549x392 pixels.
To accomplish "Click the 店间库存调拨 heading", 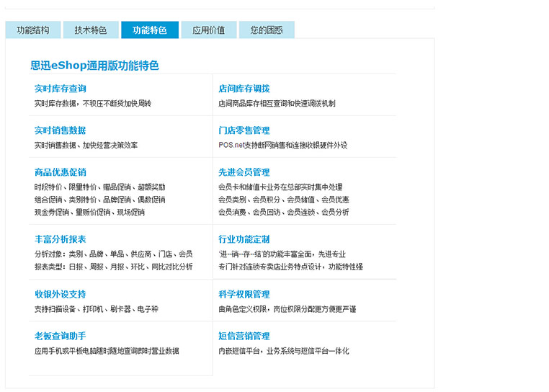I will tap(244, 89).
